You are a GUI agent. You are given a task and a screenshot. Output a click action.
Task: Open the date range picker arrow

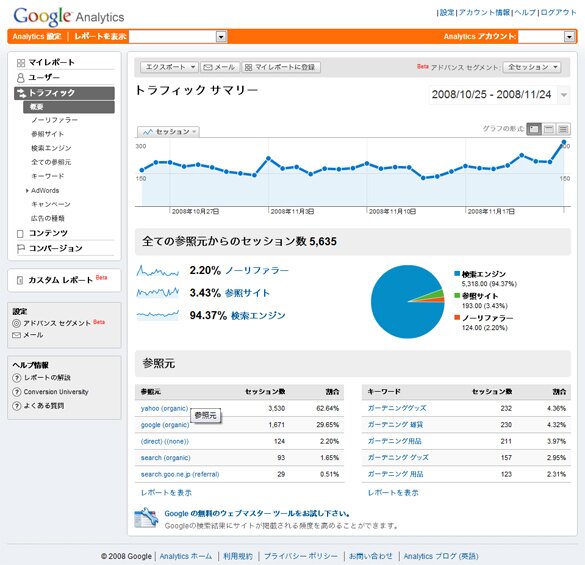pos(564,95)
